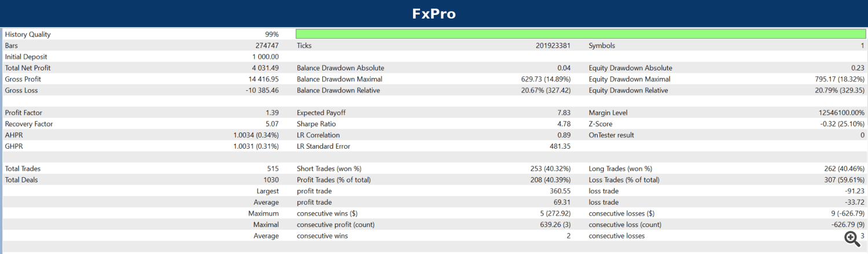The height and width of the screenshot is (254, 868).
Task: Select the History Quality 99% value
Action: tap(272, 34)
